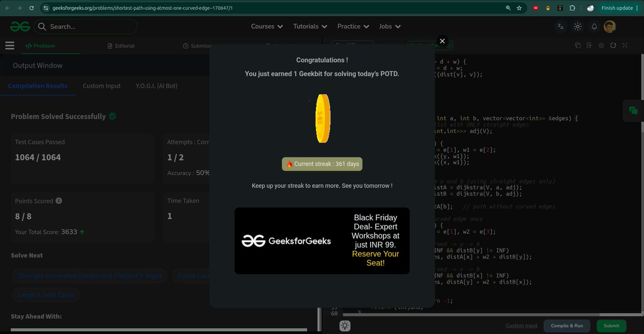The image size is (644, 334).
Task: Go back with the browser back arrow
Action: pyautogui.click(x=7, y=8)
